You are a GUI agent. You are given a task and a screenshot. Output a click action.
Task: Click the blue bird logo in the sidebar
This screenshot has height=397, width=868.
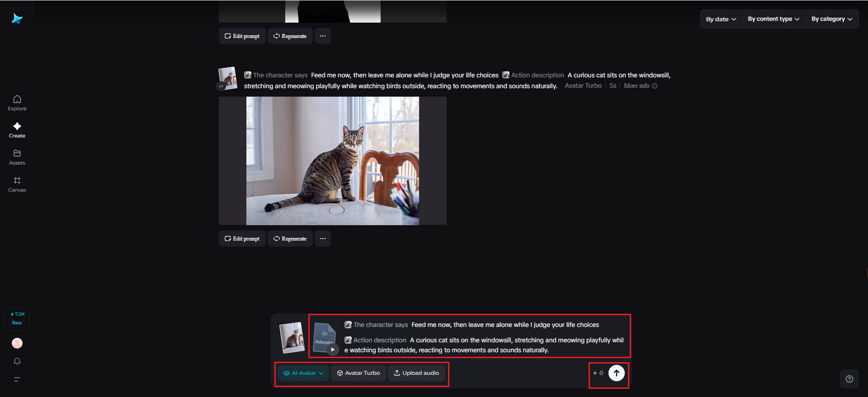tap(17, 19)
